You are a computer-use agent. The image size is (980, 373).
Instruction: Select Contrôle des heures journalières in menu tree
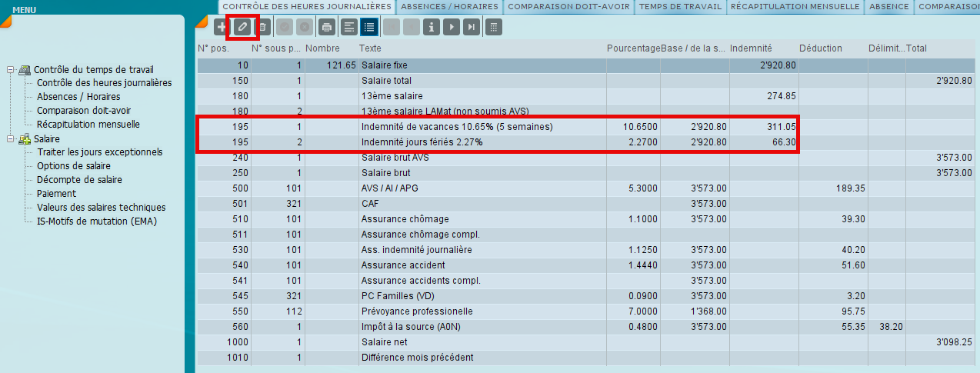click(105, 83)
